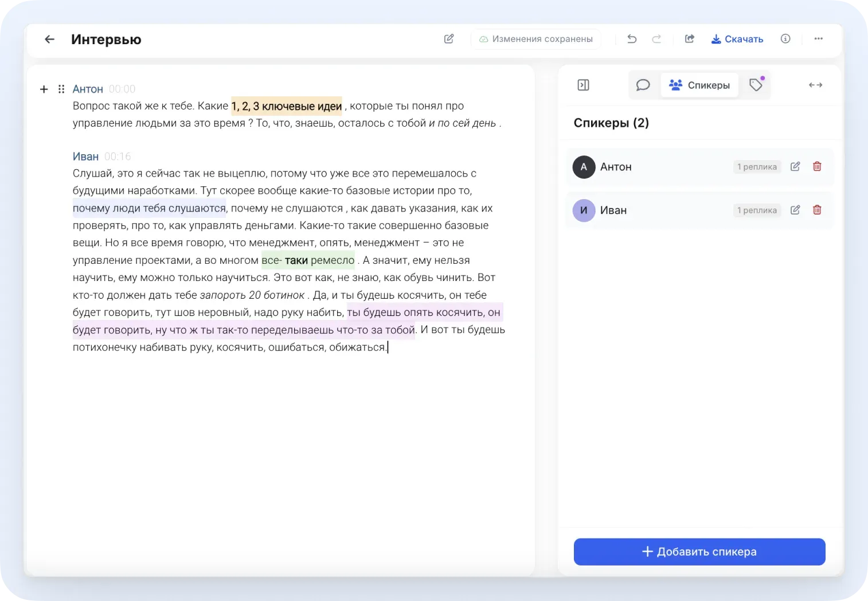This screenshot has height=601, width=868.
Task: Open the share/export icon next to Скачать
Action: click(x=690, y=39)
